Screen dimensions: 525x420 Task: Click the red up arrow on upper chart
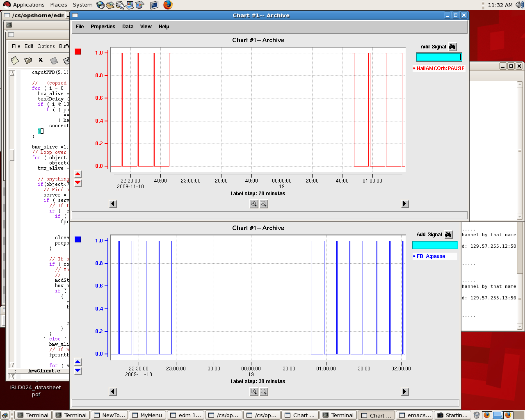[78, 174]
